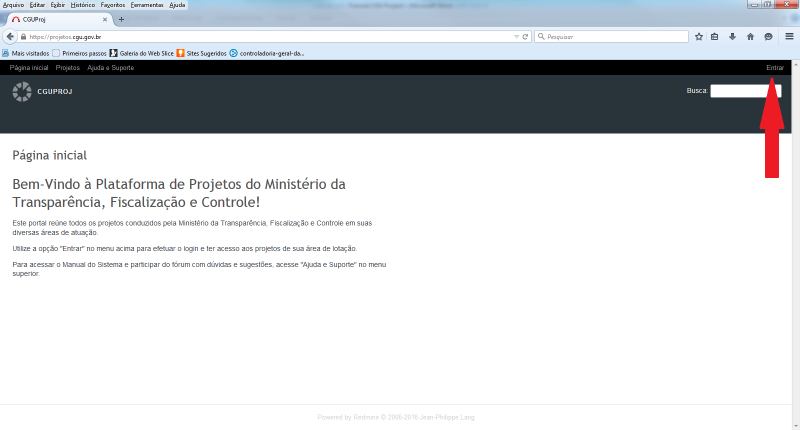The height and width of the screenshot is (430, 800).
Task: Click the browser back arrow button
Action: point(9,36)
